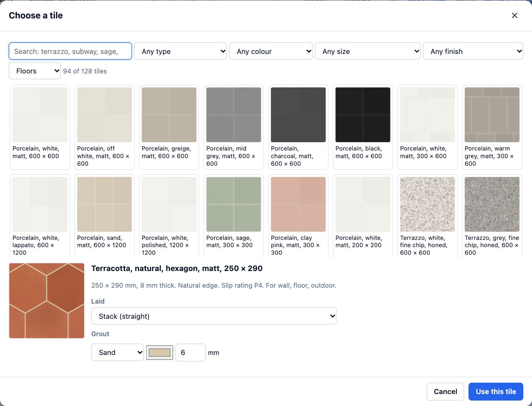This screenshot has width=532, height=406.
Task: Click the sand grout colour swatch
Action: point(160,352)
